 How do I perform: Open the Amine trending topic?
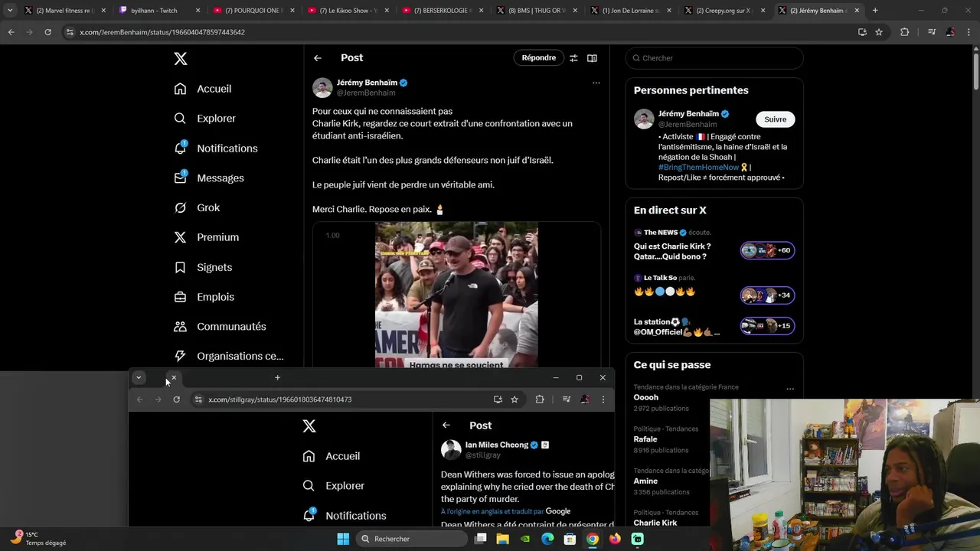coord(645,481)
